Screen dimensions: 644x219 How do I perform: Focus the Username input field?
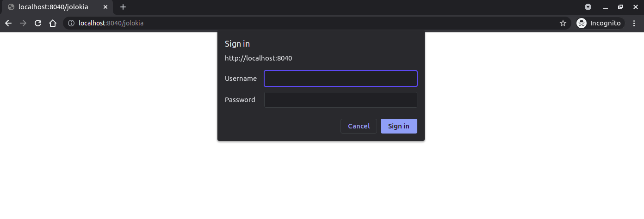[x=341, y=79]
